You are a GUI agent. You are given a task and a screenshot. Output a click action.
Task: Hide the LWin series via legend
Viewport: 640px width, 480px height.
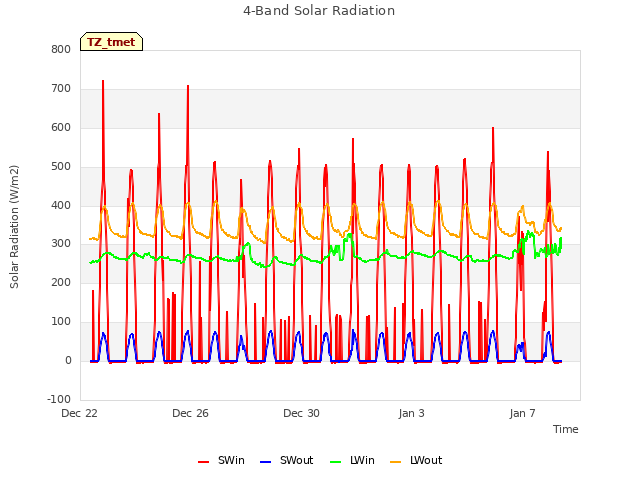point(352,460)
